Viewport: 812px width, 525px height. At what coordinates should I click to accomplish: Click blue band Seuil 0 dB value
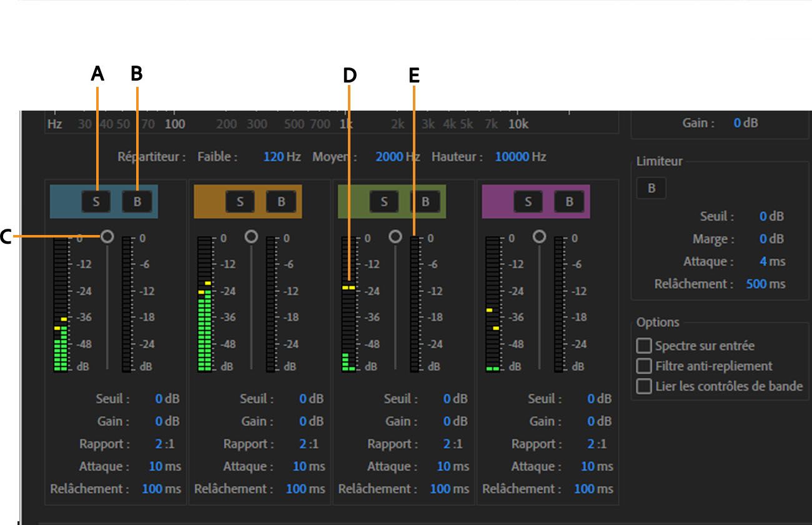click(x=167, y=399)
